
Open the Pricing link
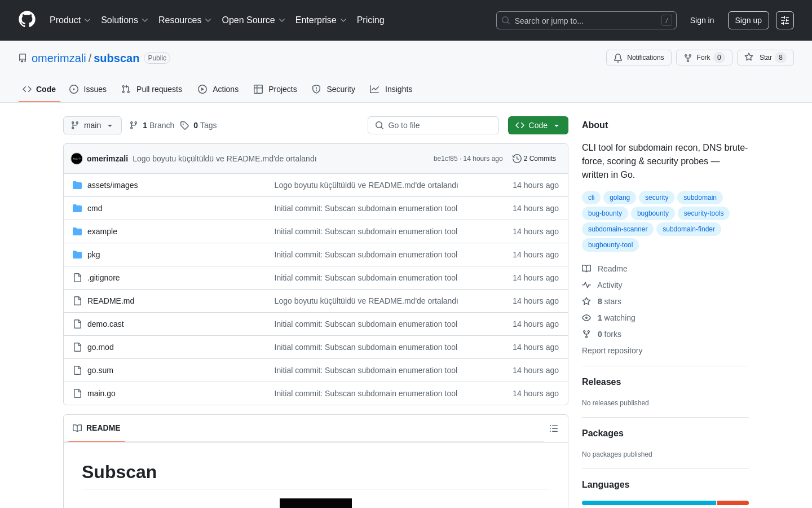[x=370, y=20]
